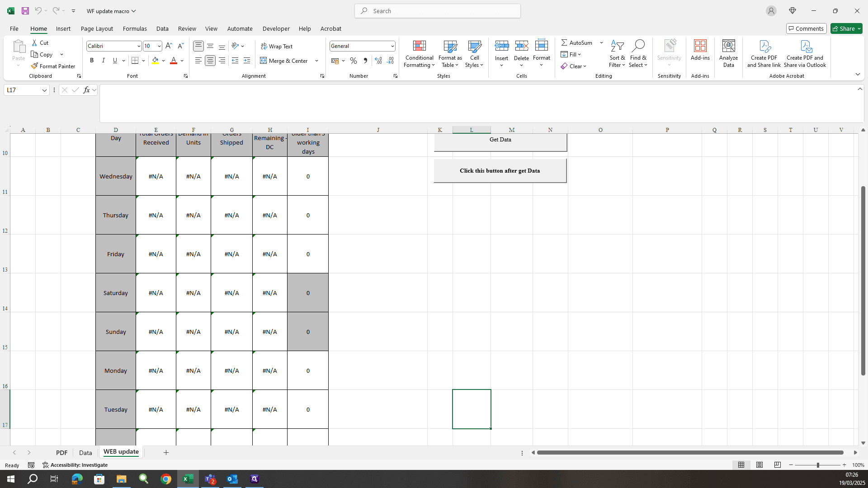Click the Insert cells icon
The image size is (868, 488).
tap(501, 46)
